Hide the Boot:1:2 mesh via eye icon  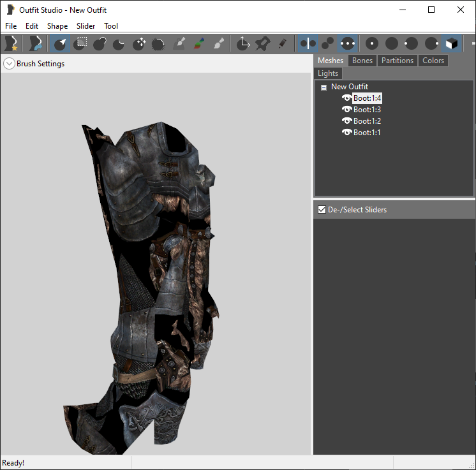click(346, 121)
